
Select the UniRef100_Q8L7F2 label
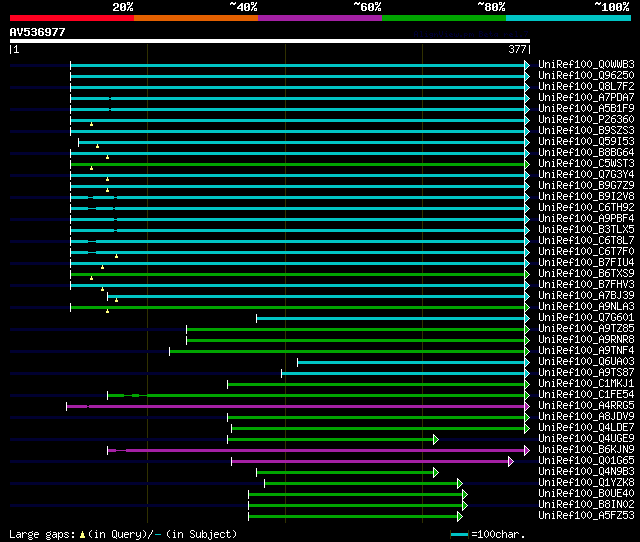[586, 87]
